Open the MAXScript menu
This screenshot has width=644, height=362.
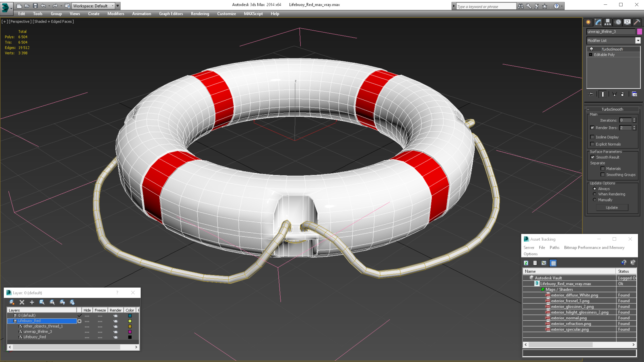253,14
